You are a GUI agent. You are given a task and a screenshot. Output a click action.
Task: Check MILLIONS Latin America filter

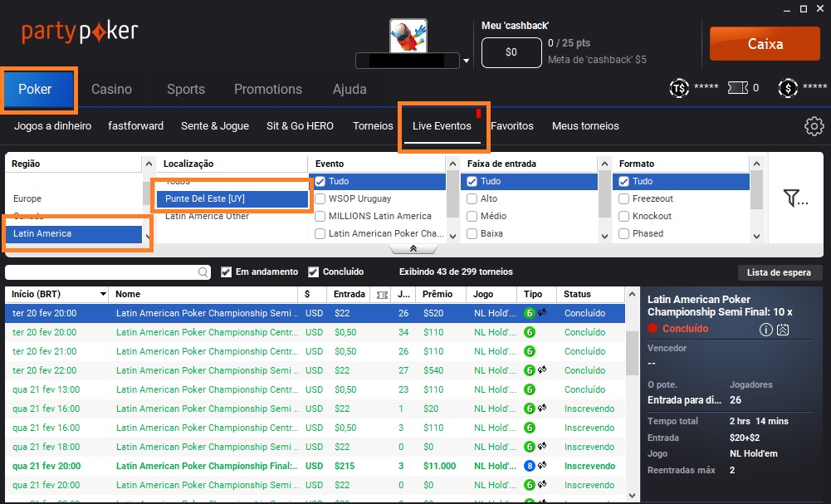(x=320, y=216)
